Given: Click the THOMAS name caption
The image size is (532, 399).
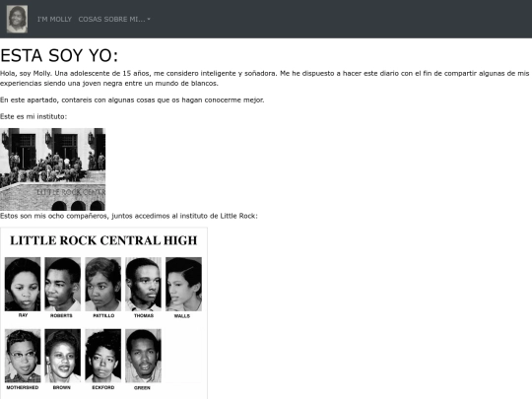Looking at the screenshot, I should point(144,315).
